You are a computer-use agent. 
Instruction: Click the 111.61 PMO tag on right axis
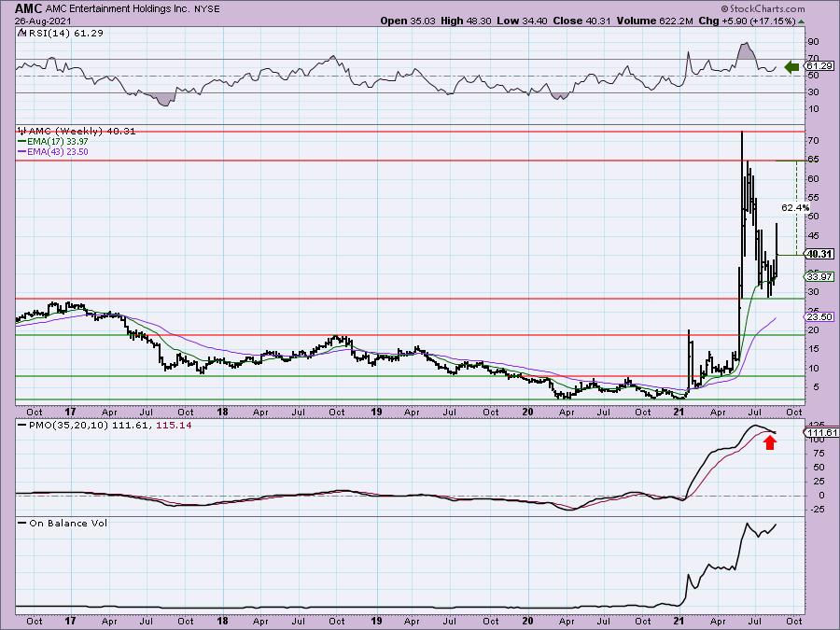tap(821, 433)
